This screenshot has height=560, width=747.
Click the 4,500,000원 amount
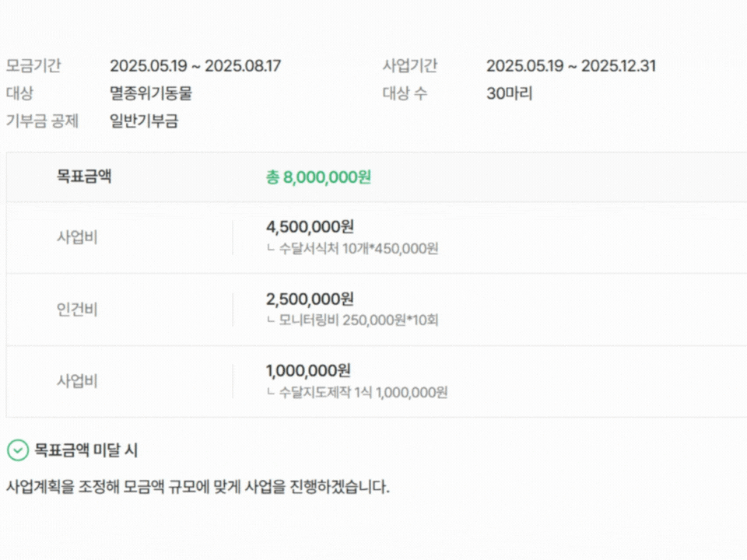point(310,227)
